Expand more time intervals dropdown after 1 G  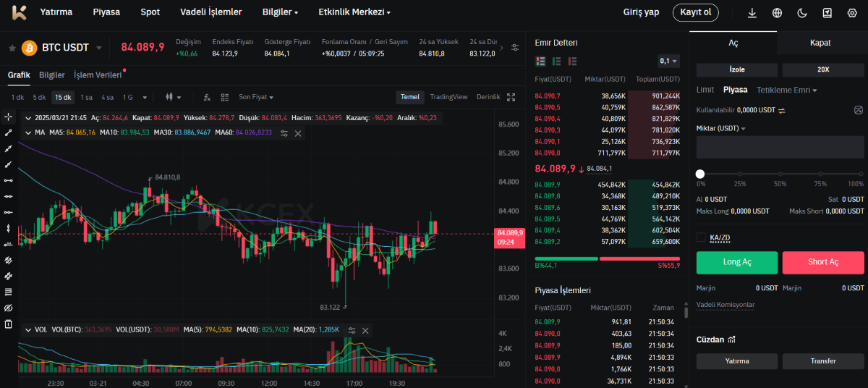tap(145, 97)
